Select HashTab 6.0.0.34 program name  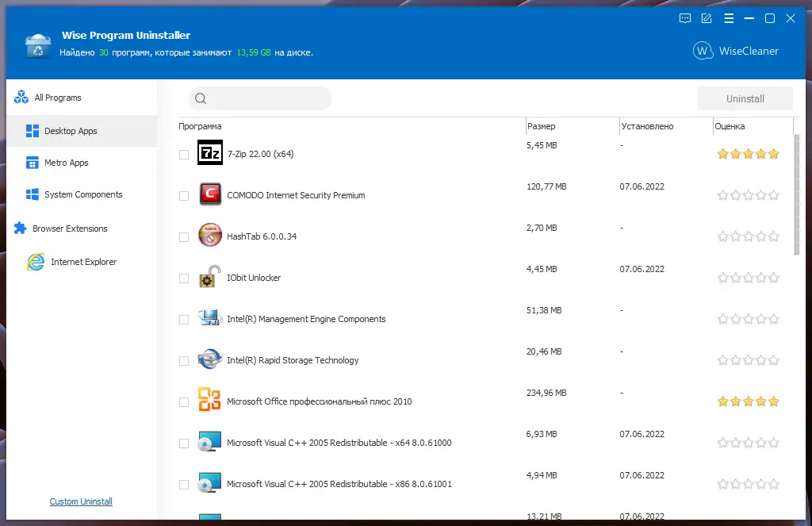point(262,236)
